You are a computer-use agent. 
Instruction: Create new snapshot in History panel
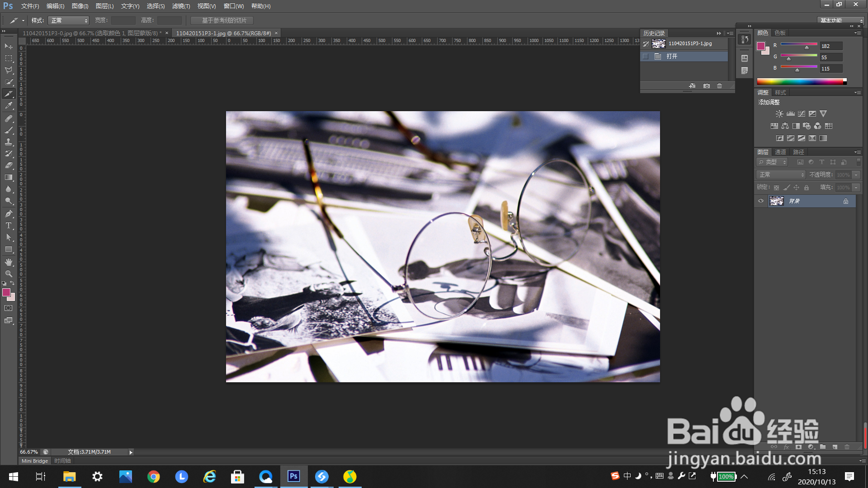point(707,86)
